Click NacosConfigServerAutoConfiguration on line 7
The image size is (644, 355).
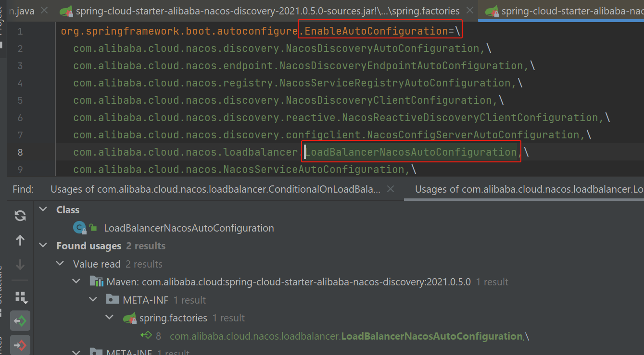point(474,135)
